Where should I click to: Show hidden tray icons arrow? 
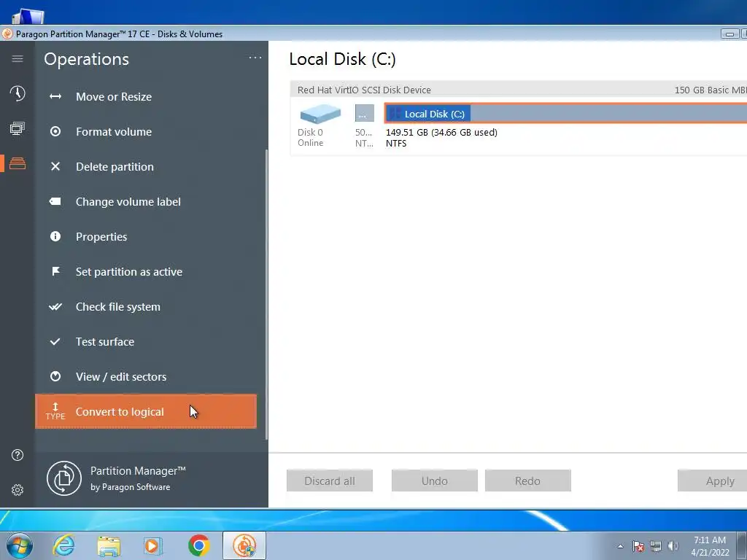pos(620,546)
